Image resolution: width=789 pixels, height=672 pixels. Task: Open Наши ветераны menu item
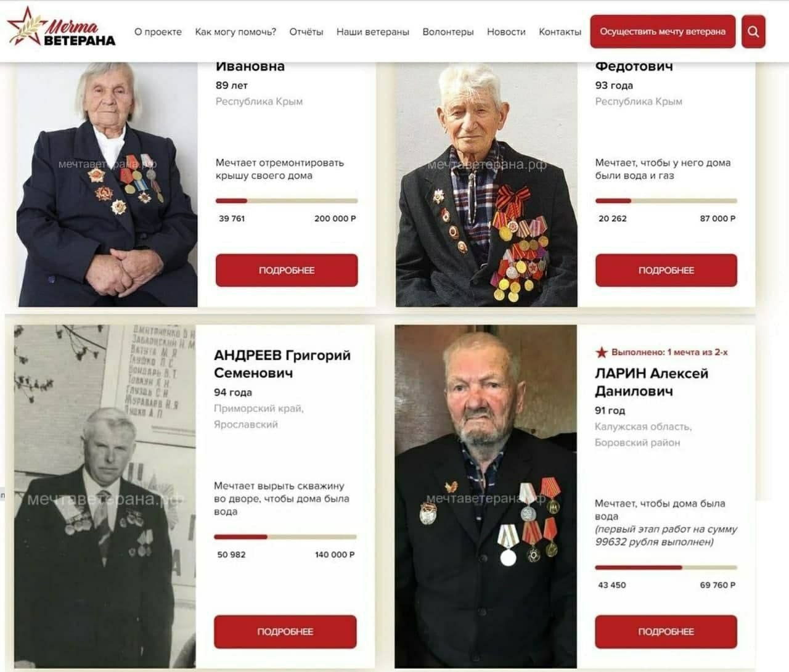click(373, 32)
